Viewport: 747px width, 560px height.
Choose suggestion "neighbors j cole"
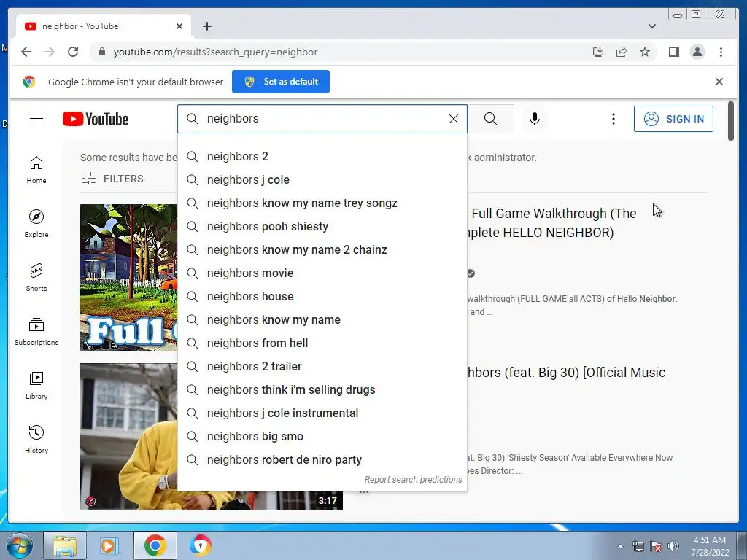click(x=322, y=179)
